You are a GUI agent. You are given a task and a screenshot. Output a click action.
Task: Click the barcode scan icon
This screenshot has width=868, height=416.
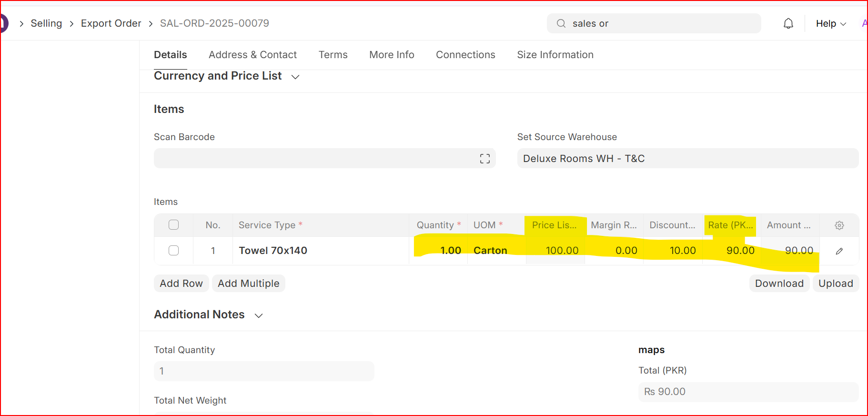click(x=484, y=159)
